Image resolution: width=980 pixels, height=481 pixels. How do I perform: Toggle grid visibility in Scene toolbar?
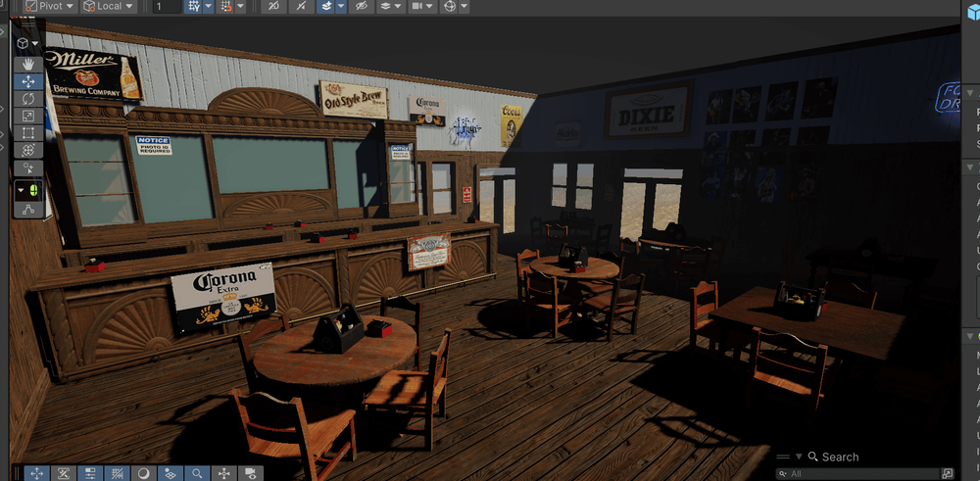click(193, 6)
